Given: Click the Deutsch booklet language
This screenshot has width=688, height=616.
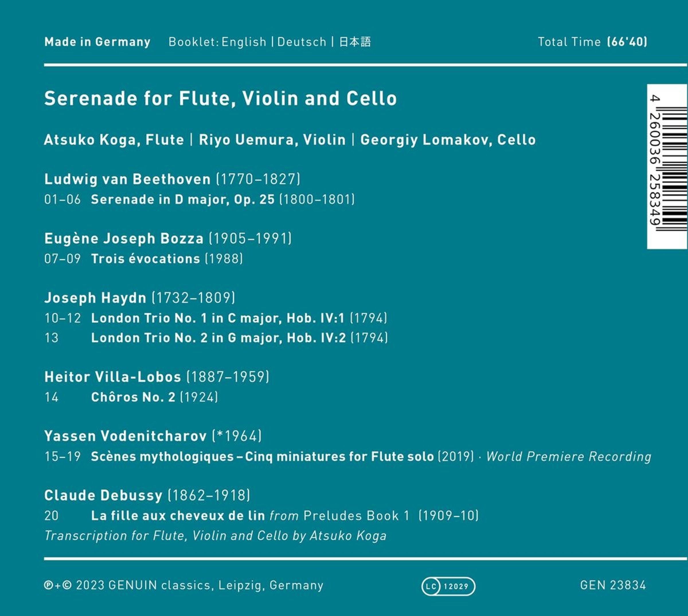Looking at the screenshot, I should click(302, 42).
